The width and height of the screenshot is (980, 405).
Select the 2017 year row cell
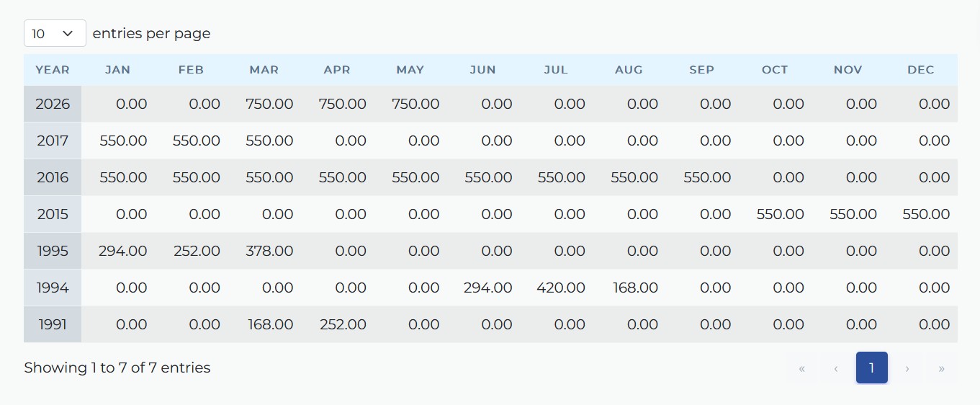pos(53,141)
